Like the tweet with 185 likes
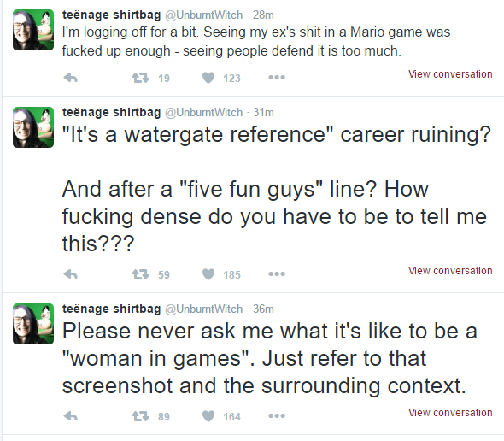This screenshot has height=441, width=504. pyautogui.click(x=208, y=274)
